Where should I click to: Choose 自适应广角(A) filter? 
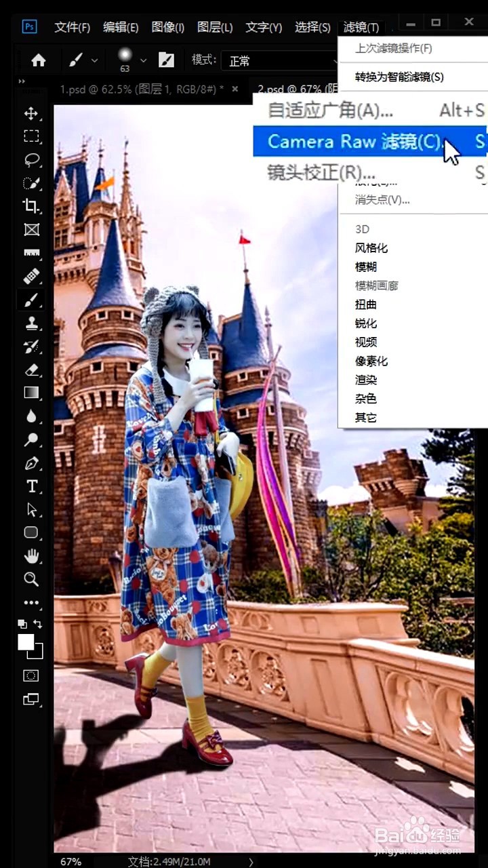click(x=369, y=111)
